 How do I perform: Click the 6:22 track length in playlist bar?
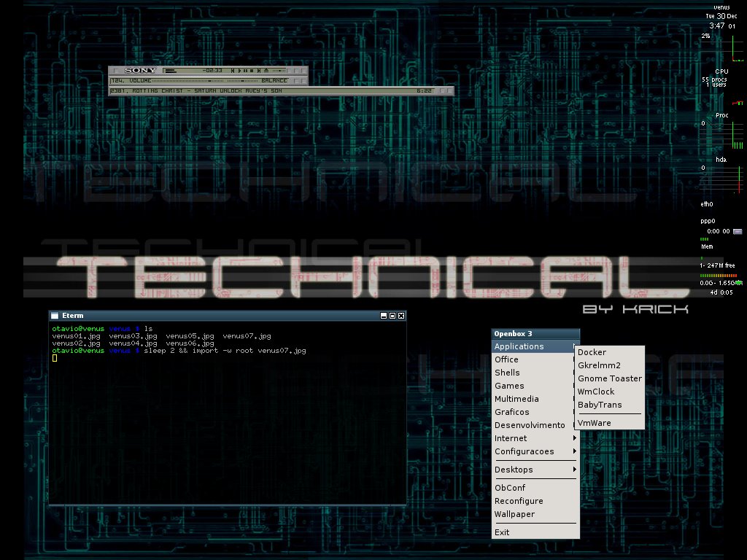point(424,91)
